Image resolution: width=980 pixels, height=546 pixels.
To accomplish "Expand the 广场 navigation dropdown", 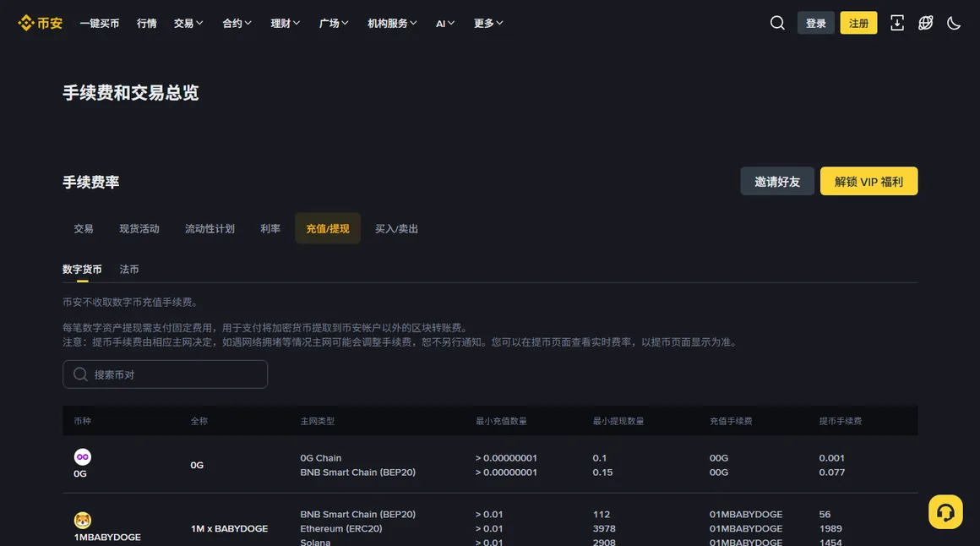I will pyautogui.click(x=334, y=23).
